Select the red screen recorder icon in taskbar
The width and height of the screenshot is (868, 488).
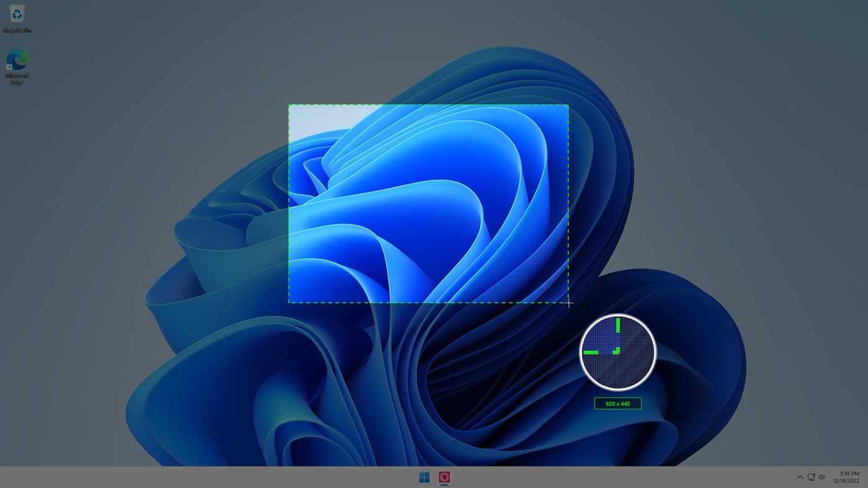(x=443, y=476)
